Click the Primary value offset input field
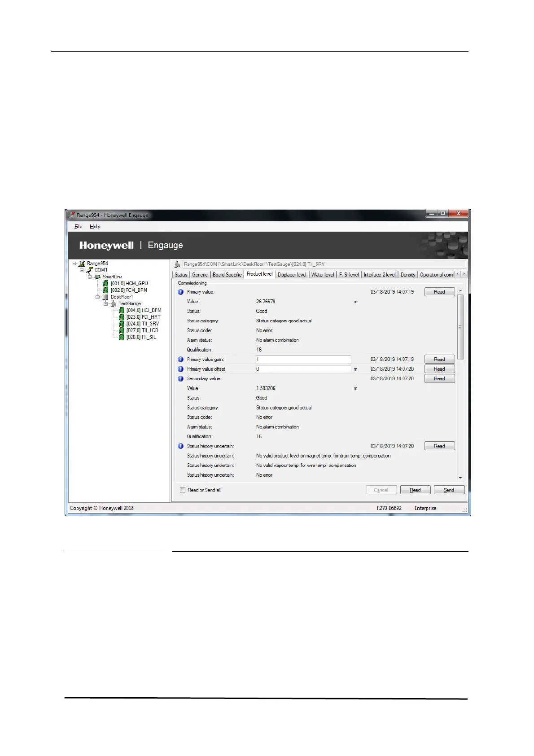 303,369
